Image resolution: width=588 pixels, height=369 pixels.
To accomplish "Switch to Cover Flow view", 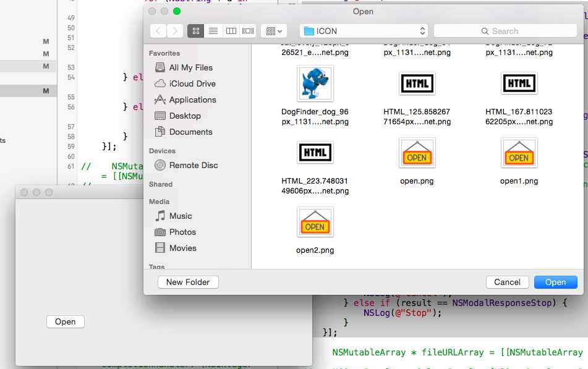I will 248,31.
